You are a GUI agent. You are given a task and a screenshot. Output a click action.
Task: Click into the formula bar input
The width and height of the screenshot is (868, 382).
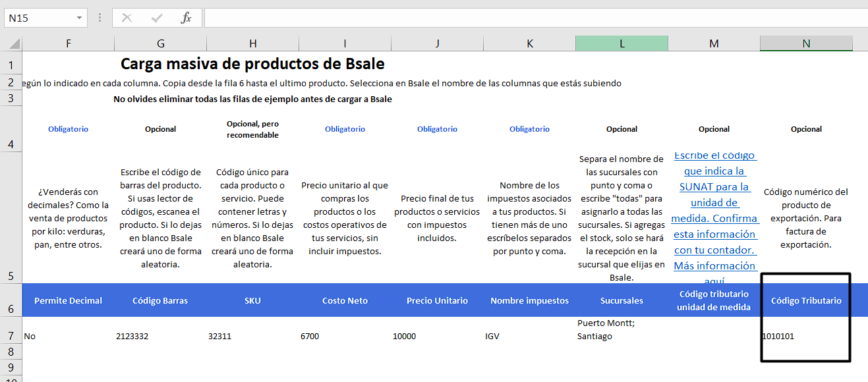coord(536,18)
